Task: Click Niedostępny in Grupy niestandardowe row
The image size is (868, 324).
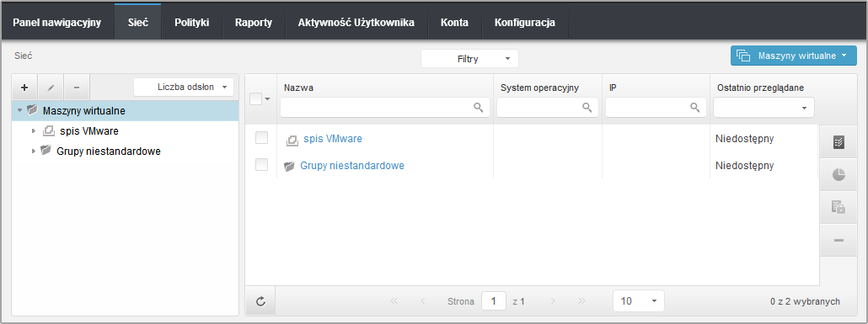Action: click(x=745, y=165)
